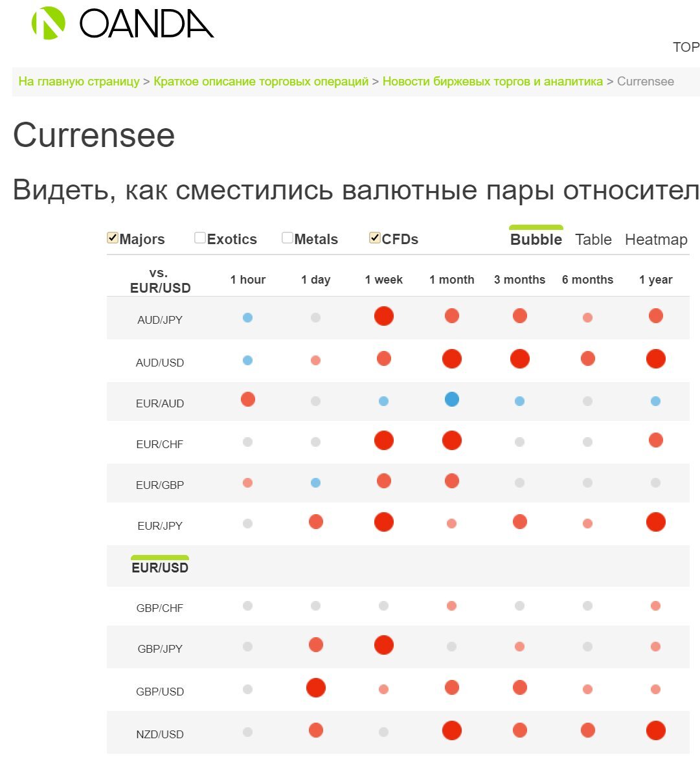The height and width of the screenshot is (757, 700).
Task: Click the EUR/CHF 1 week bubble
Action: pyautogui.click(x=383, y=440)
